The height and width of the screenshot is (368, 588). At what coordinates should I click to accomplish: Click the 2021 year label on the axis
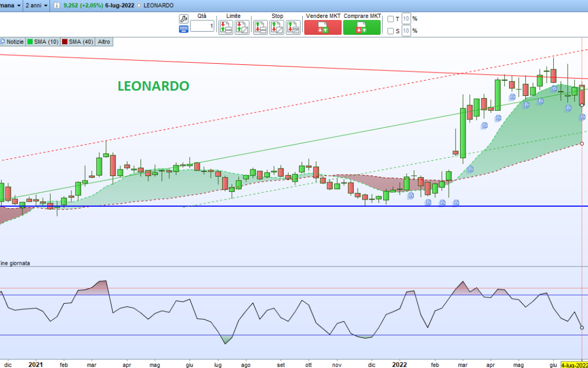pos(35,364)
